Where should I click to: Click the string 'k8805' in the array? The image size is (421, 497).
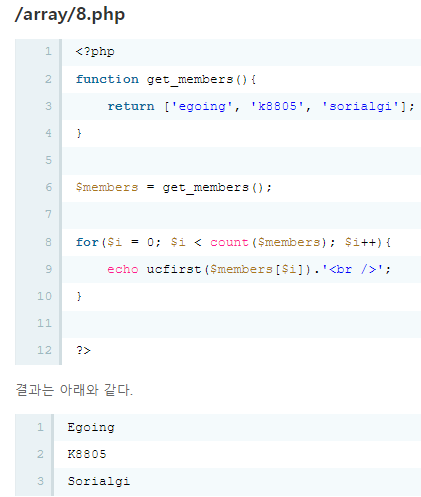pos(277,106)
